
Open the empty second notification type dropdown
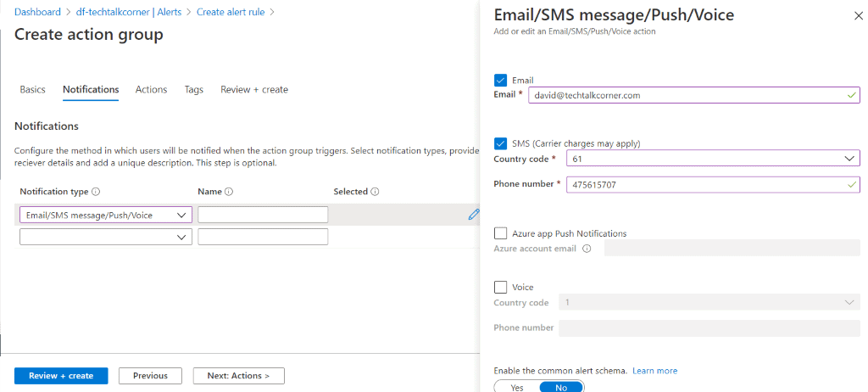106,237
